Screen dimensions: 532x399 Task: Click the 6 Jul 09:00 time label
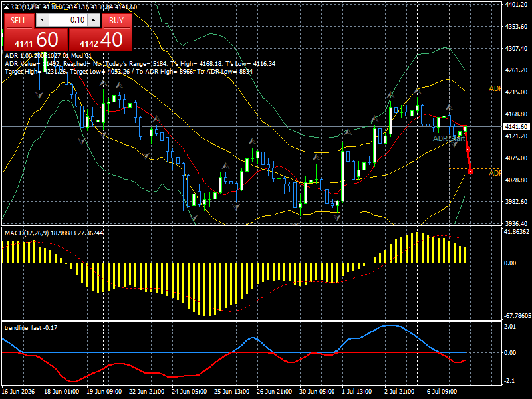click(442, 392)
